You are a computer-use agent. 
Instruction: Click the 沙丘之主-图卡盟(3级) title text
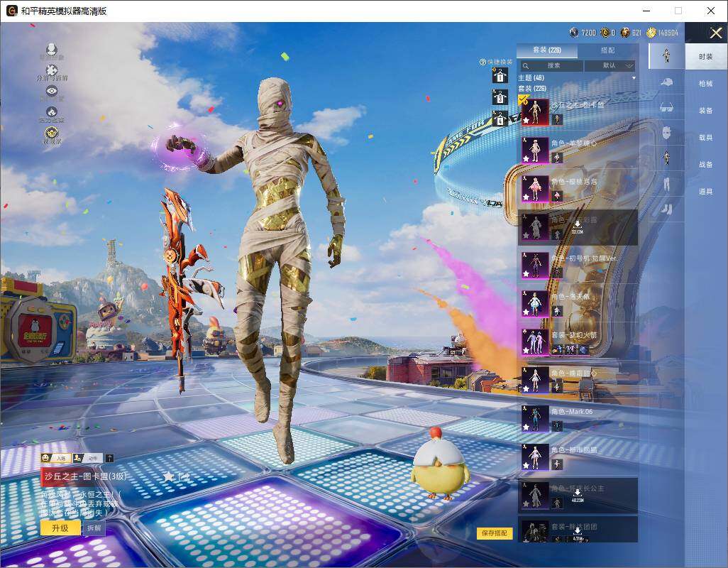tap(85, 476)
